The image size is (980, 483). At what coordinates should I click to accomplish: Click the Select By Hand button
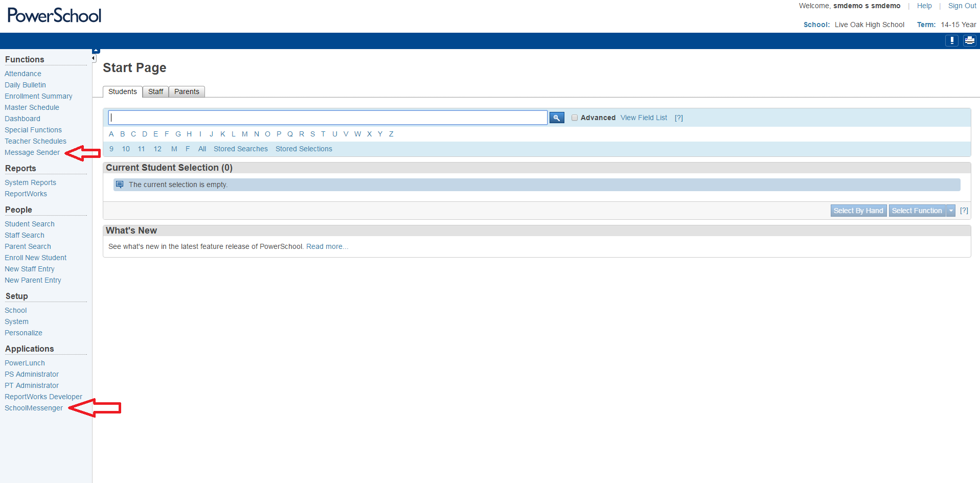858,210
